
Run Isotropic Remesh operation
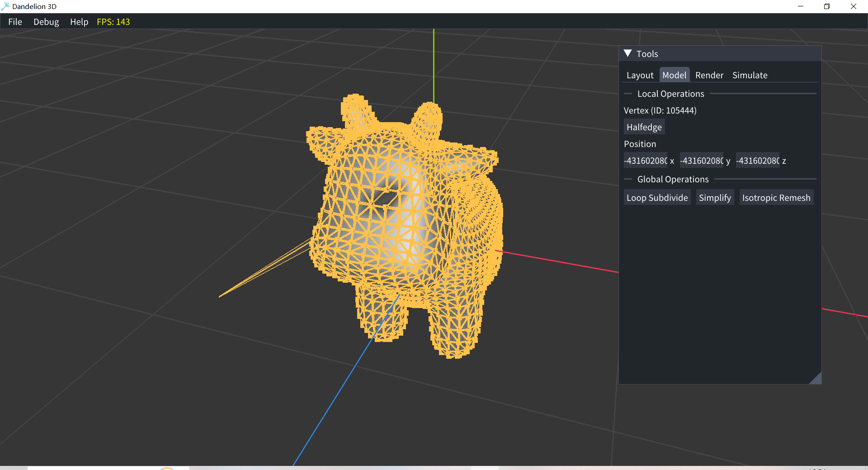point(776,198)
